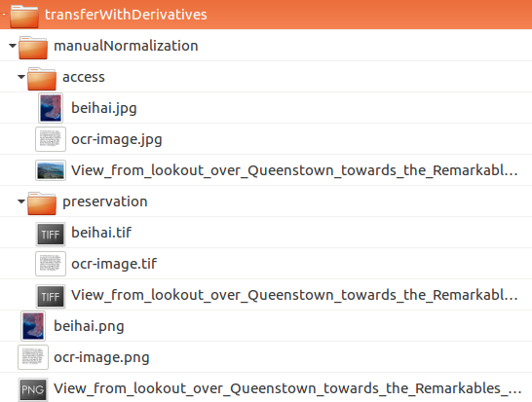
Task: Click the ocr-image.png thumbnail
Action: point(33,357)
